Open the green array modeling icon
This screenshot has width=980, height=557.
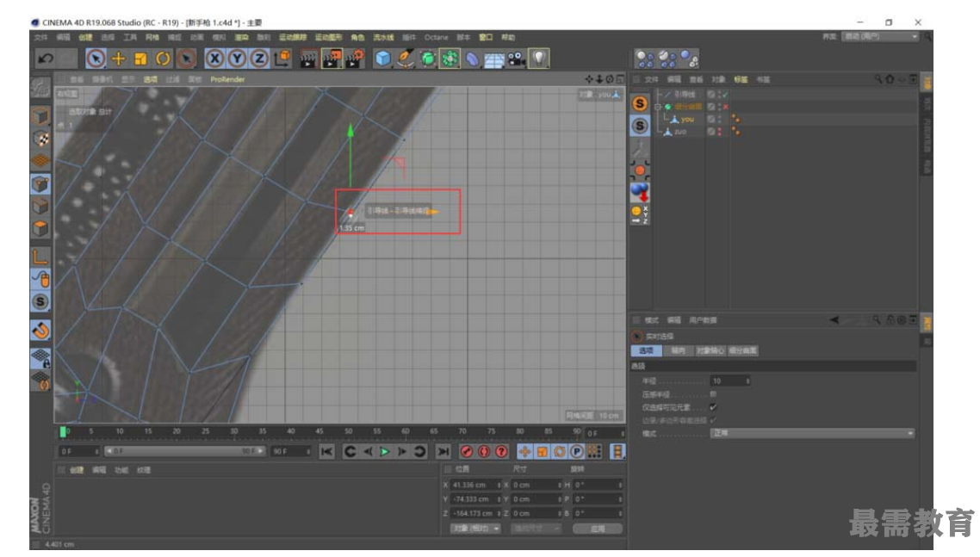pos(450,59)
